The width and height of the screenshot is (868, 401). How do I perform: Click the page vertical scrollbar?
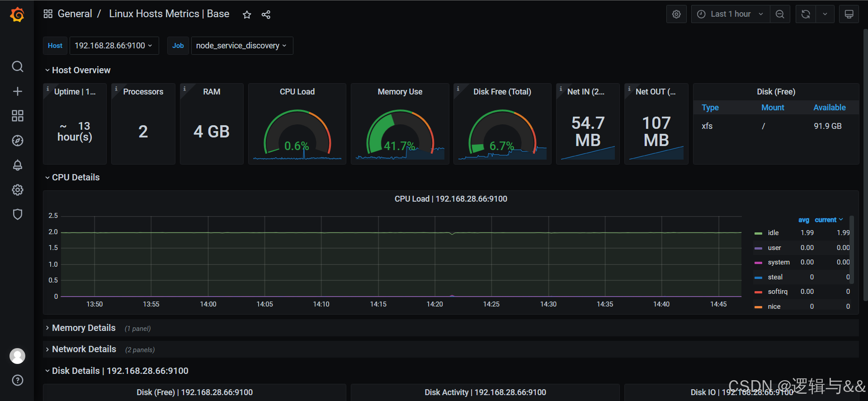click(x=865, y=165)
